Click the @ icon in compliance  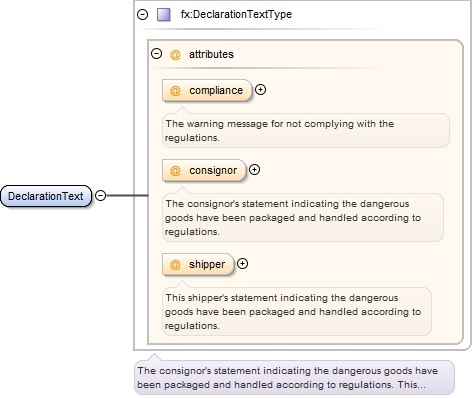[175, 90]
